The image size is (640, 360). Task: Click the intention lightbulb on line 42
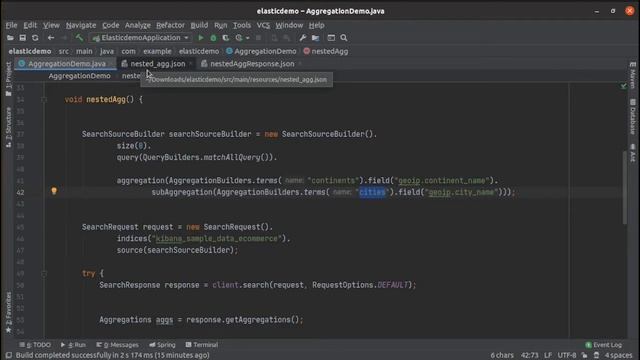click(x=54, y=191)
